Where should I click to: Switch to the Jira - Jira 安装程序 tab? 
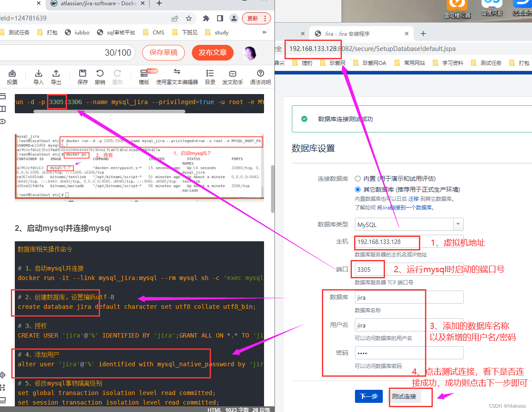click(361, 34)
